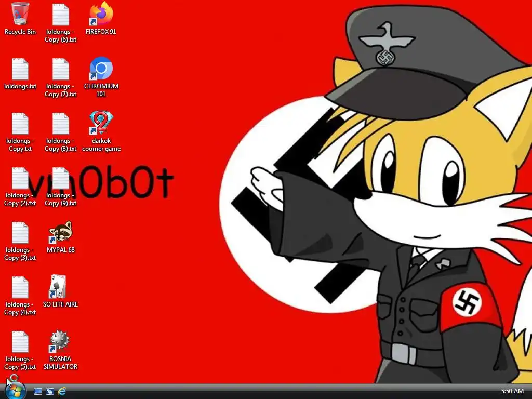
Task: Open the Windows Start menu orb
Action: pyautogui.click(x=15, y=391)
